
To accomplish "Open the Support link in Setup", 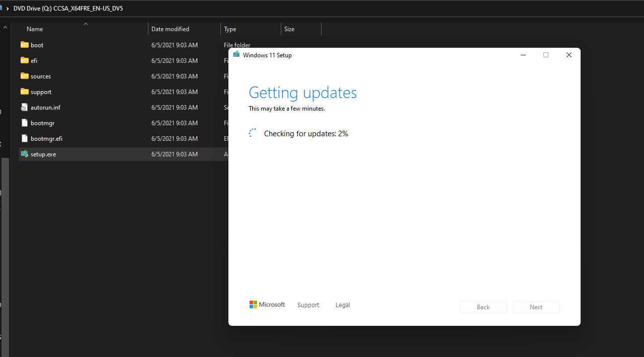I will (x=308, y=305).
